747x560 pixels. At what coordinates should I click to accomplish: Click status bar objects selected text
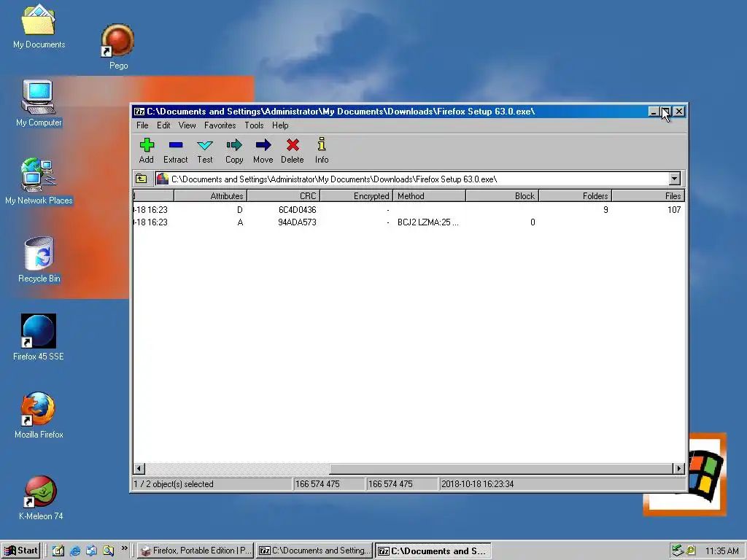174,484
